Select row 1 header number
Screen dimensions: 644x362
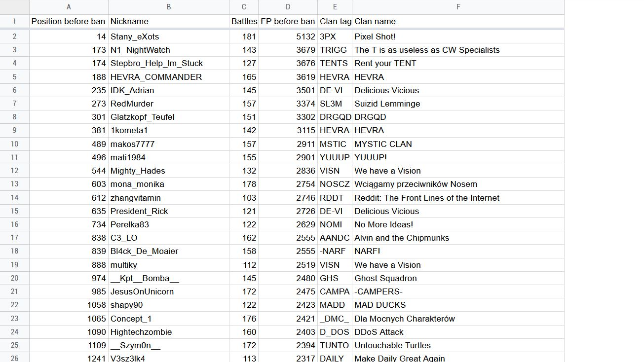pos(14,21)
